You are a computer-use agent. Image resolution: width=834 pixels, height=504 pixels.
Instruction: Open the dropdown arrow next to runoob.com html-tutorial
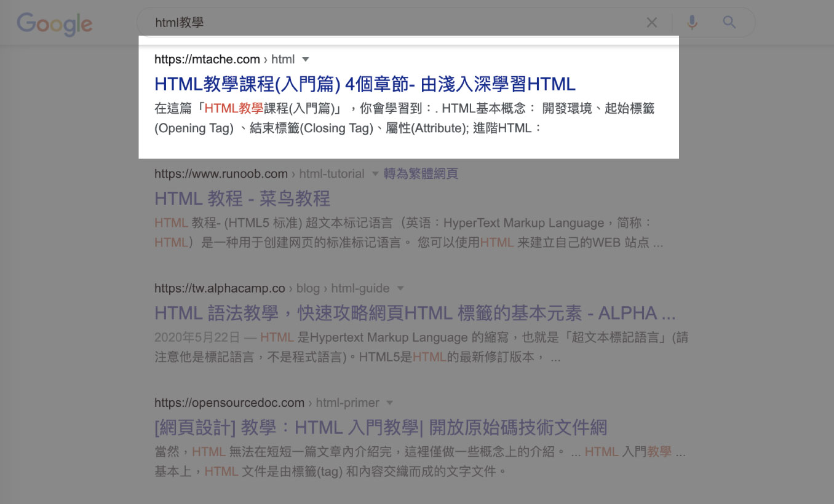375,174
